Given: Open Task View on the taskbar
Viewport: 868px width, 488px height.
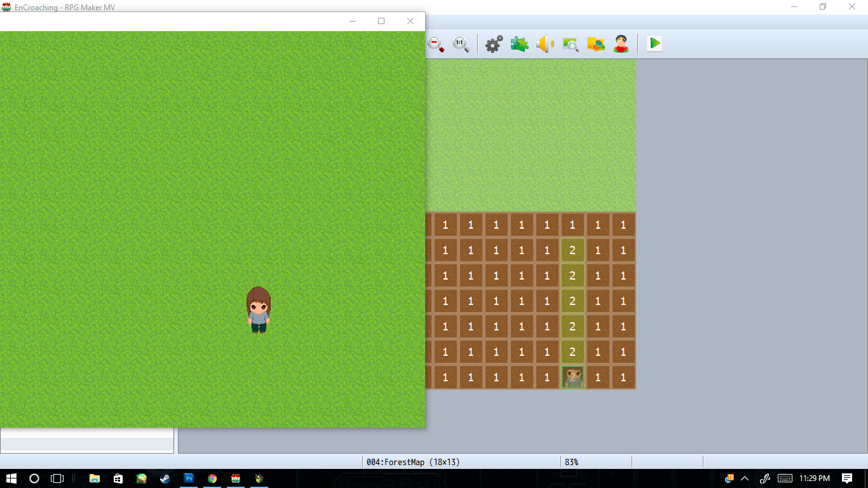Looking at the screenshot, I should point(57,478).
